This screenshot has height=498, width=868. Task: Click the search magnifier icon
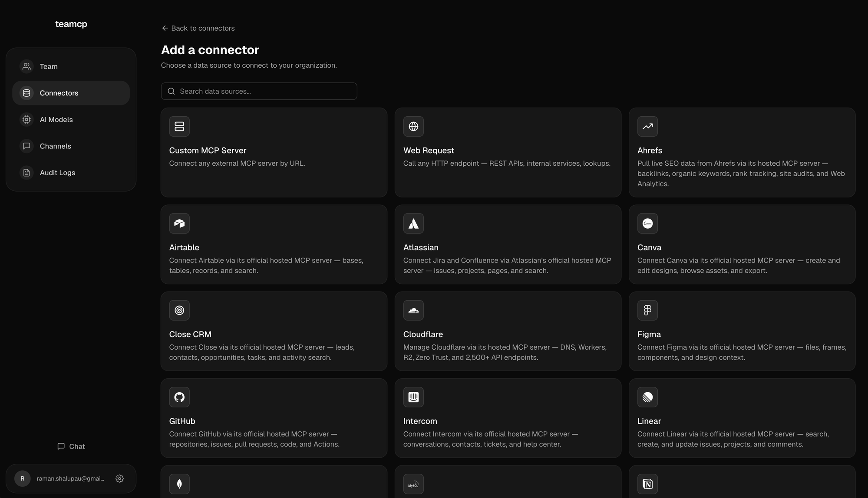point(171,91)
